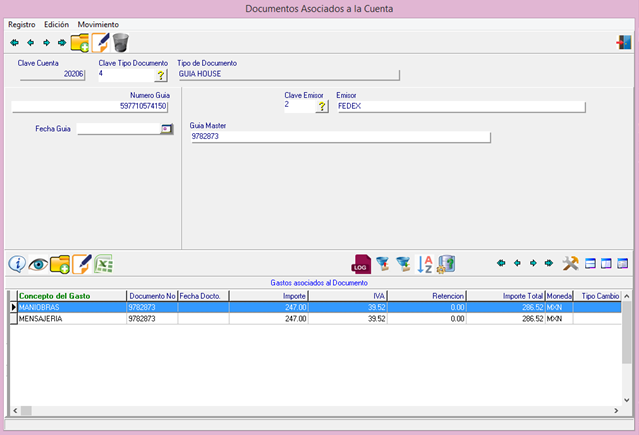
Task: Click last layout icon at toolbar's right end
Action: pos(622,263)
